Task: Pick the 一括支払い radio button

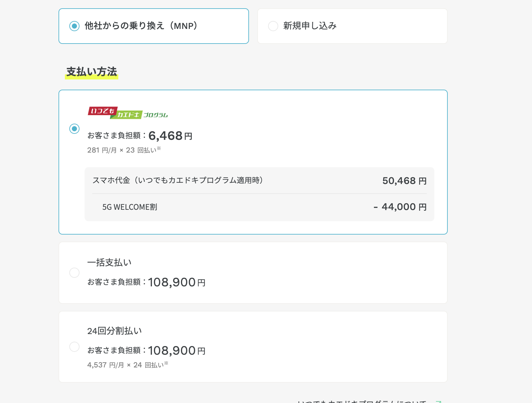Action: point(74,273)
